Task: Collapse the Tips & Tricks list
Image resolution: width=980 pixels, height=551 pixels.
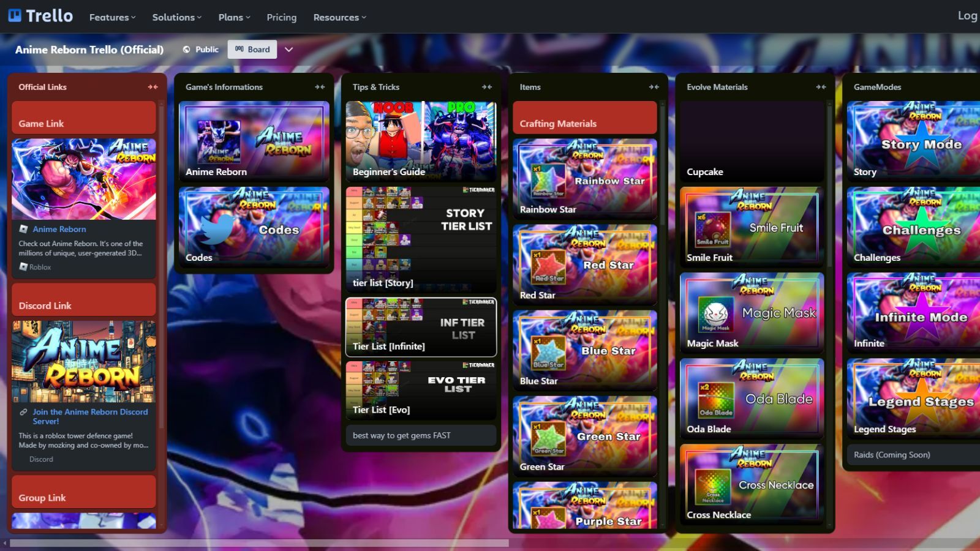Action: tap(487, 87)
